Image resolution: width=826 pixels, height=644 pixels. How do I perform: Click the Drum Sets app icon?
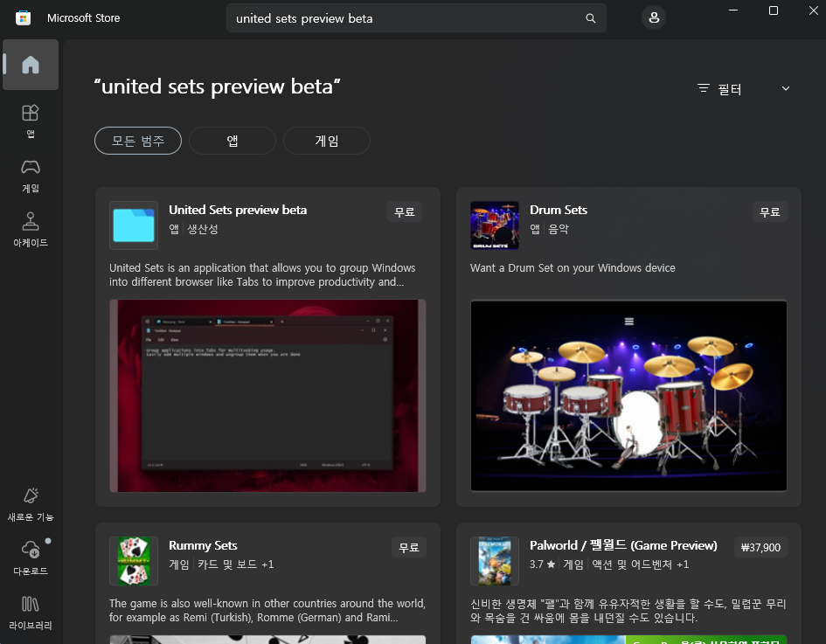495,225
